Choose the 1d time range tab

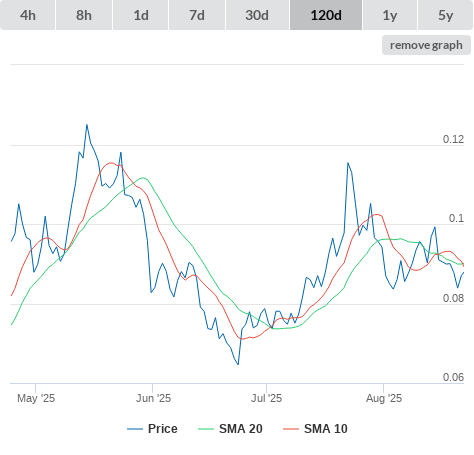tap(141, 15)
